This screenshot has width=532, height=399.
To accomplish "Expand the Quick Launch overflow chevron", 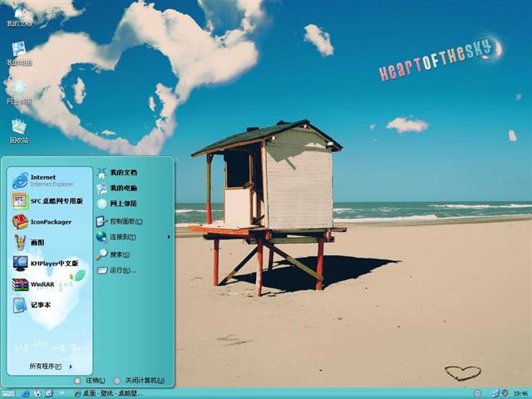I will (x=62, y=393).
